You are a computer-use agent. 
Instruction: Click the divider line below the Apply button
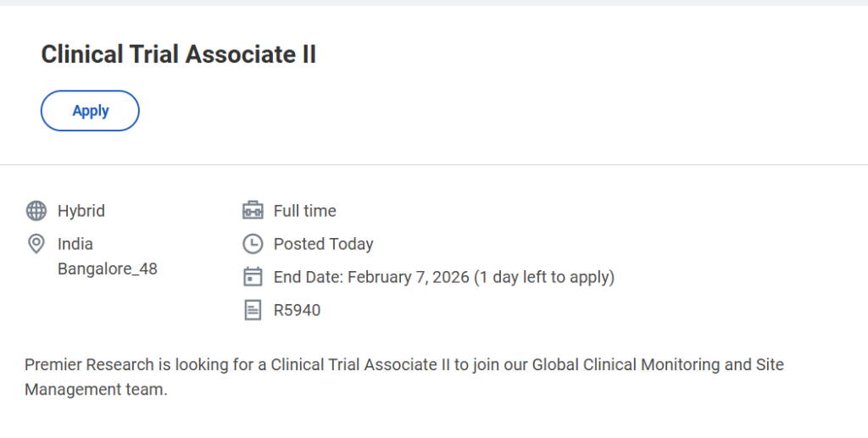click(434, 164)
